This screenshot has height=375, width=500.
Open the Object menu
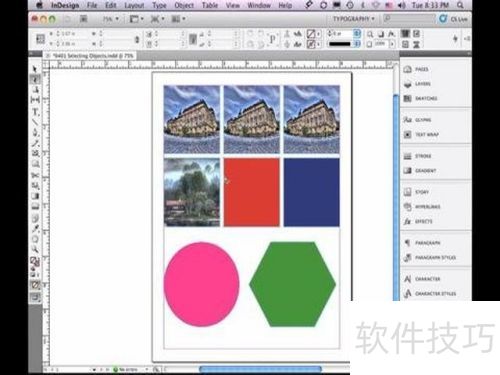tap(184, 5)
